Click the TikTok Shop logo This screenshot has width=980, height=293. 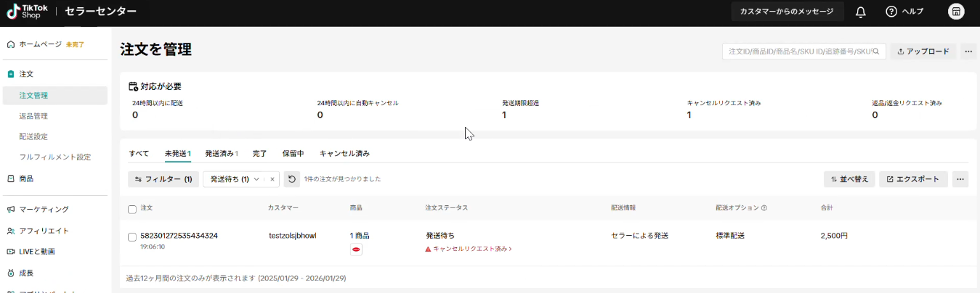[28, 12]
